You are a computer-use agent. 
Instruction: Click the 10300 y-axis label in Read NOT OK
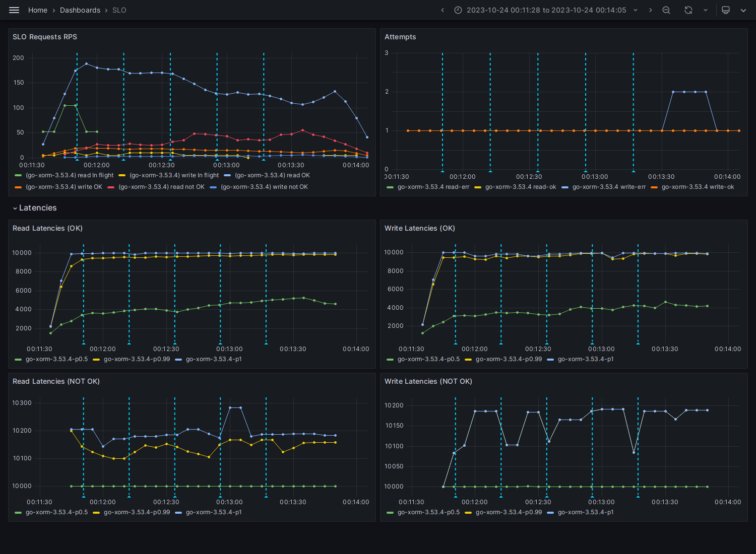(x=22, y=403)
